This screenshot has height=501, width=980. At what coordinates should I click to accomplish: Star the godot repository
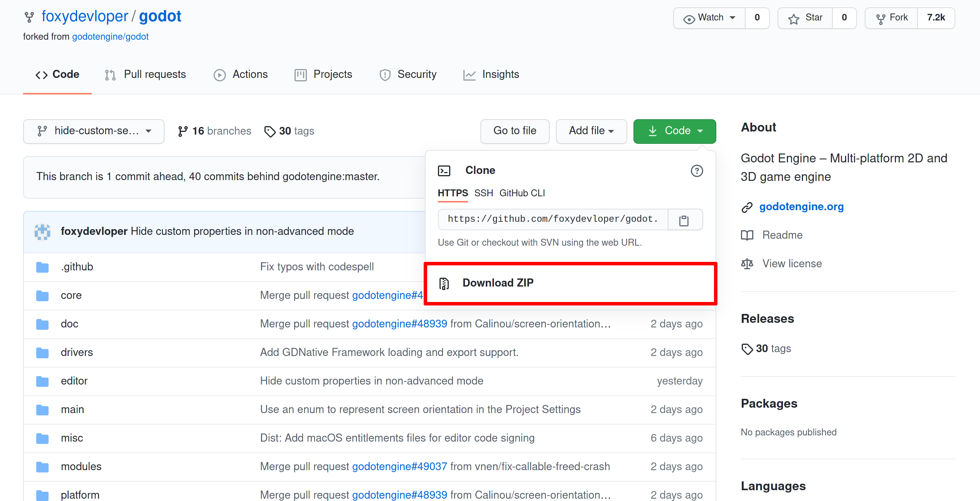click(x=805, y=18)
